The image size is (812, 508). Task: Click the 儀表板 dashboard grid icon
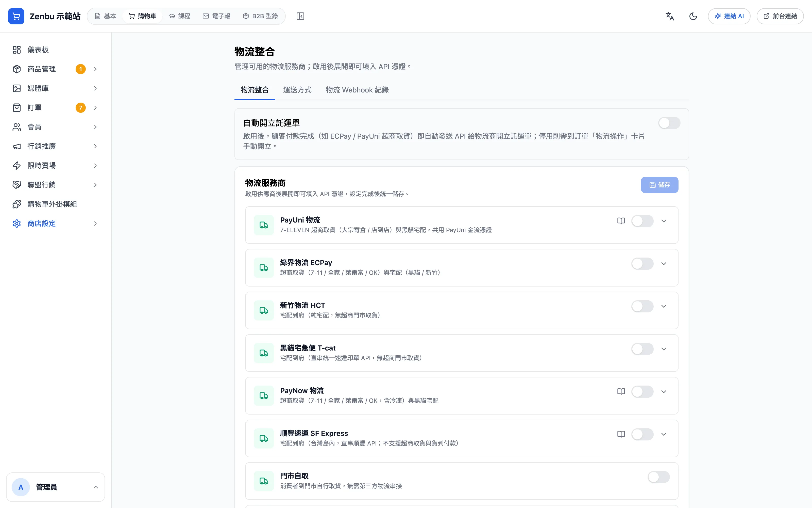pyautogui.click(x=17, y=50)
